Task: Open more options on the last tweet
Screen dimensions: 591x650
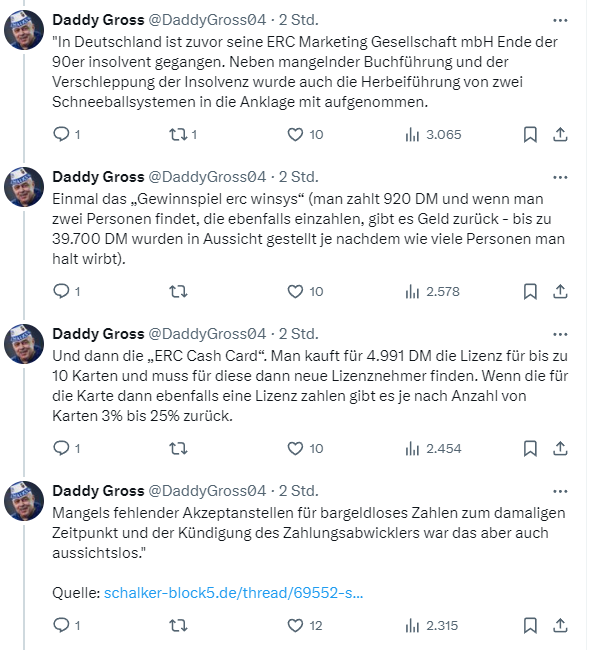Action: coord(560,492)
